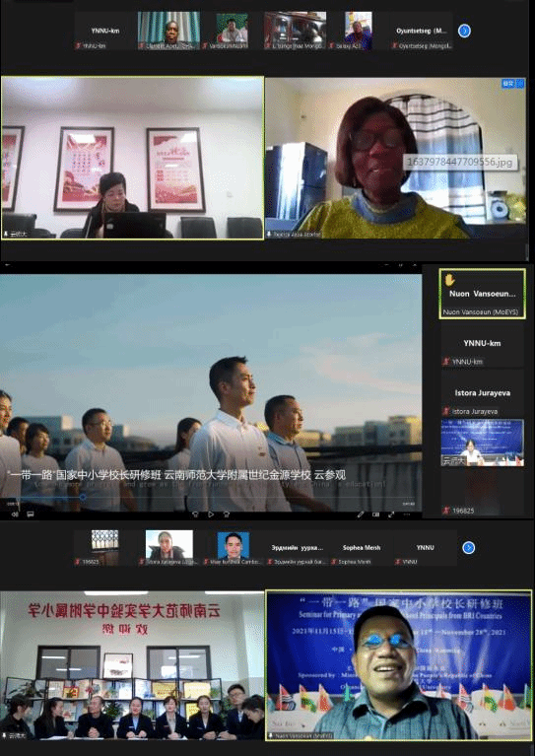535x756 pixels.
Task: Select the YNNU-km tile in side panel
Action: coord(482,347)
